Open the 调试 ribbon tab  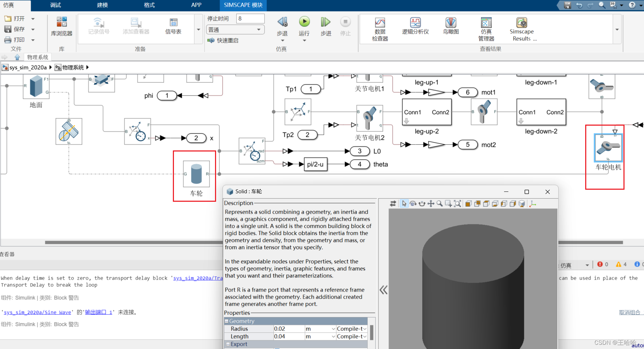click(56, 5)
